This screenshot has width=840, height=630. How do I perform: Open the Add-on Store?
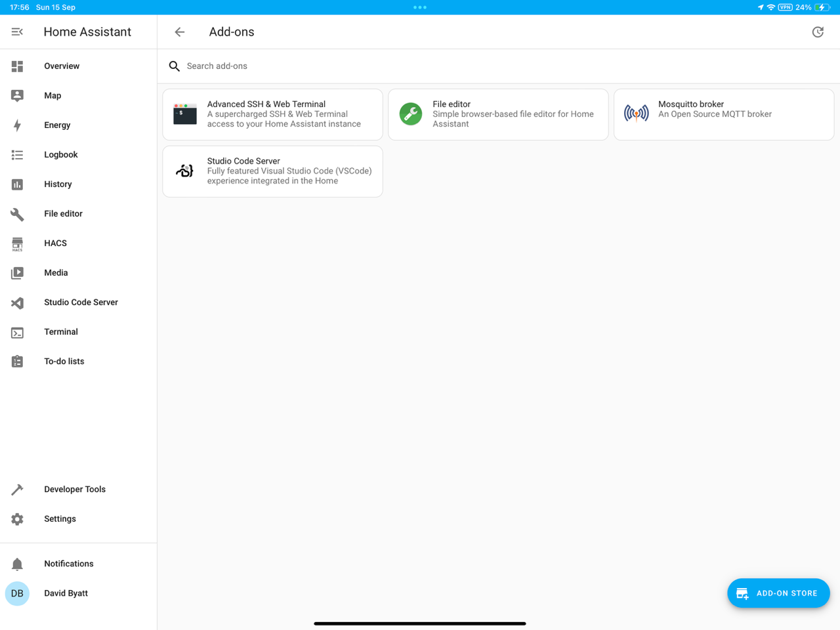pyautogui.click(x=778, y=593)
